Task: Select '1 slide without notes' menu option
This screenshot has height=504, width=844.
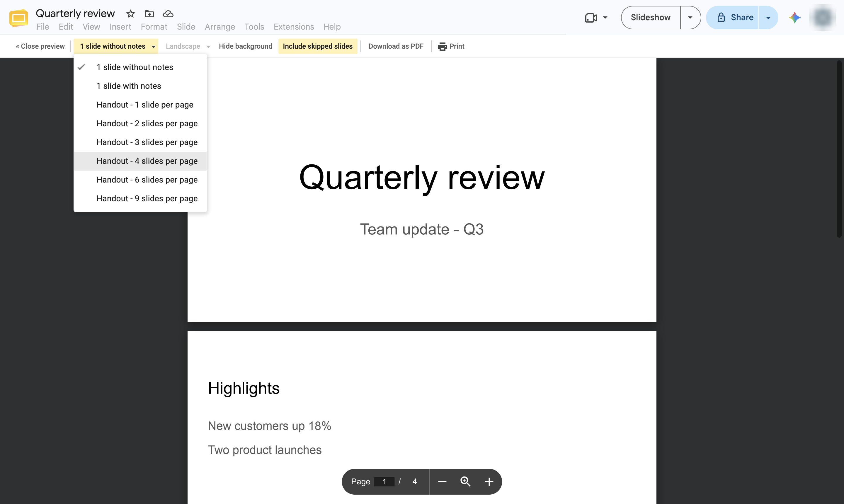Action: pos(140,67)
